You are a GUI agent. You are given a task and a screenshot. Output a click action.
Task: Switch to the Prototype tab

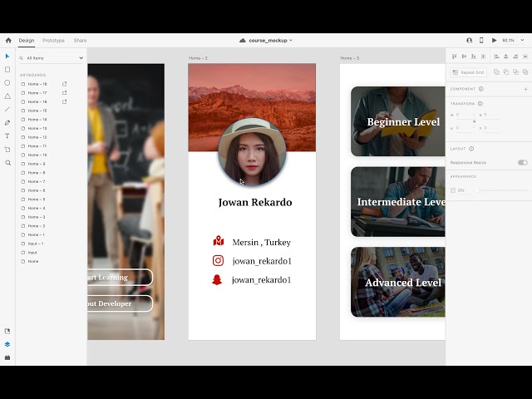(x=53, y=41)
